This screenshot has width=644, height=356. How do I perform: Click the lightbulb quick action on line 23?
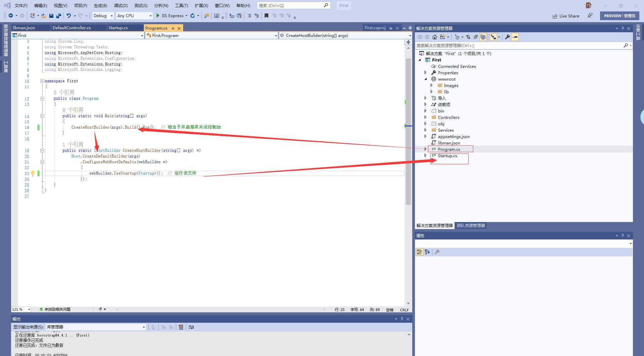click(x=33, y=174)
